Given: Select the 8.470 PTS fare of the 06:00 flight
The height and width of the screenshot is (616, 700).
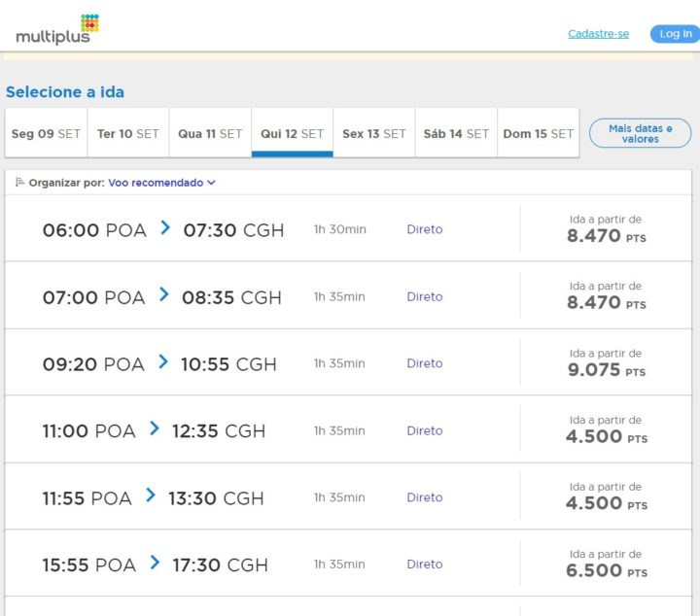Looking at the screenshot, I should (x=607, y=235).
